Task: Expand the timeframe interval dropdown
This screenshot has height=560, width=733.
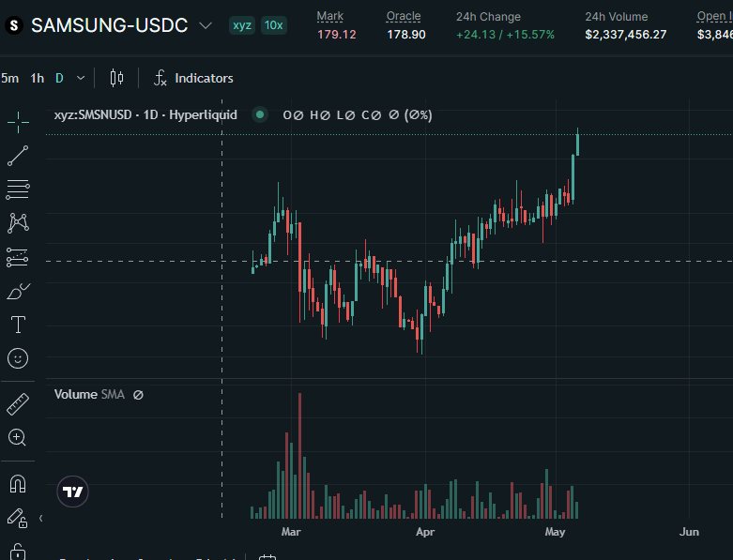Action: 81,78
